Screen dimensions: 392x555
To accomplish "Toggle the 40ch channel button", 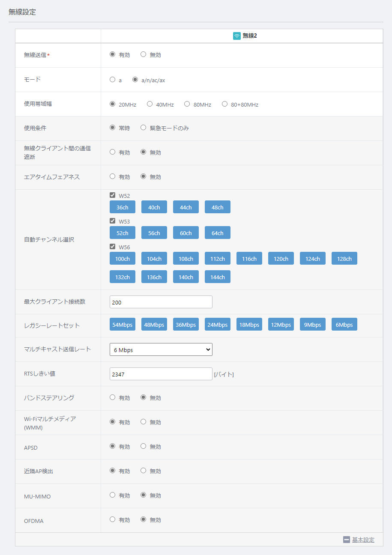I will (154, 207).
